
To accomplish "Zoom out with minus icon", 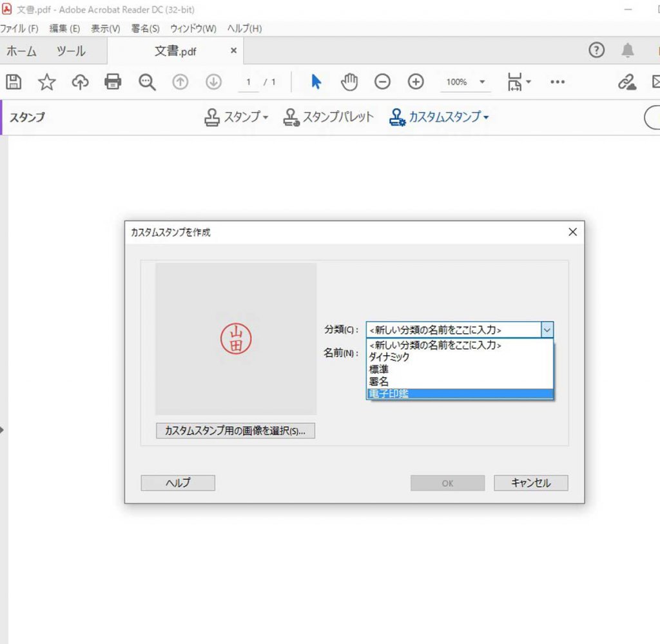I will click(382, 82).
